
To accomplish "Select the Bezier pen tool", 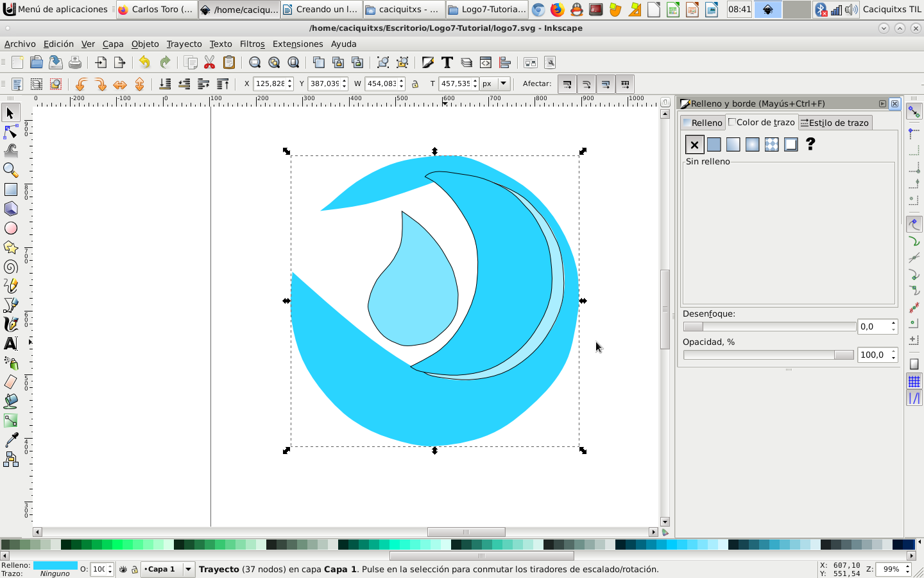I will coord(11,305).
